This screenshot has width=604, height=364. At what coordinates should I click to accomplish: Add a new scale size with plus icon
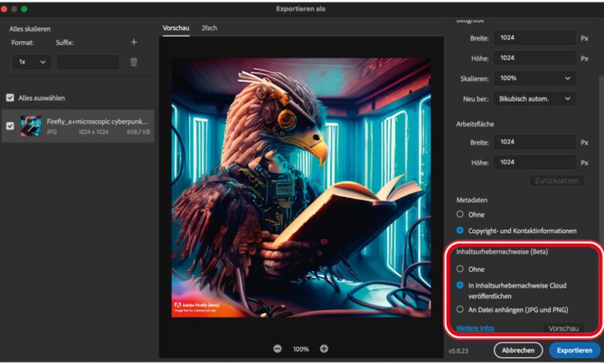[134, 43]
